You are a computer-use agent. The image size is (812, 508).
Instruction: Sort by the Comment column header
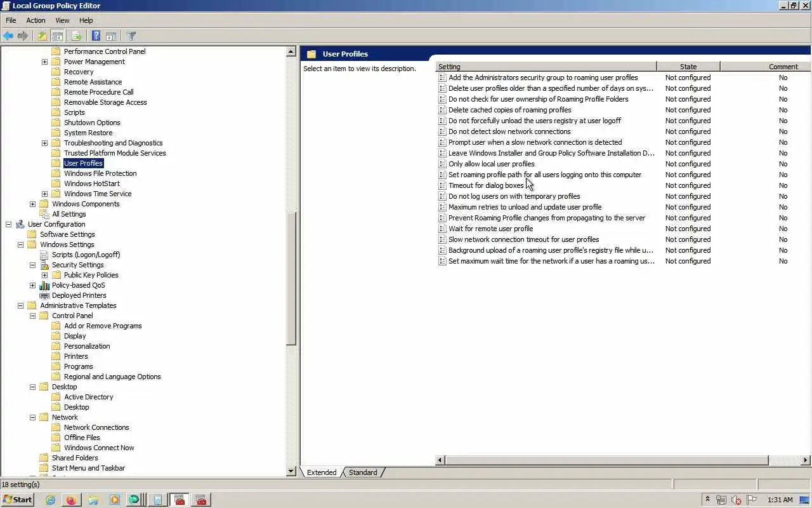pyautogui.click(x=766, y=66)
